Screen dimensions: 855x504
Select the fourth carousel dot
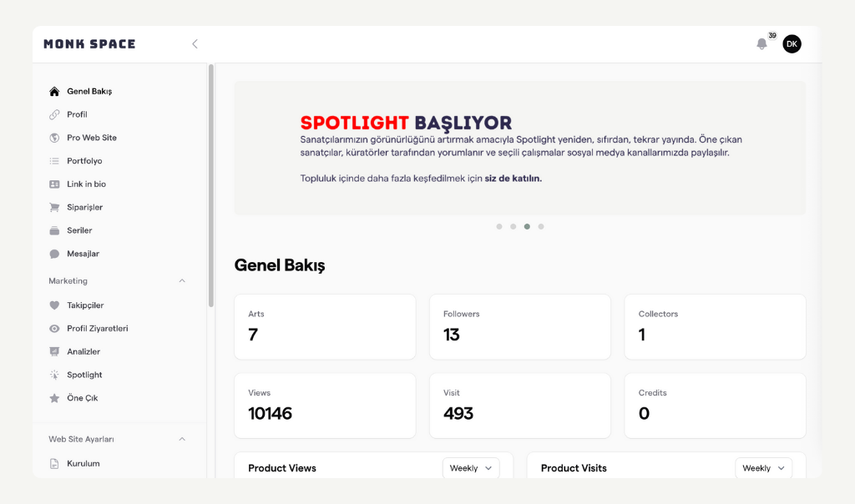coord(541,226)
